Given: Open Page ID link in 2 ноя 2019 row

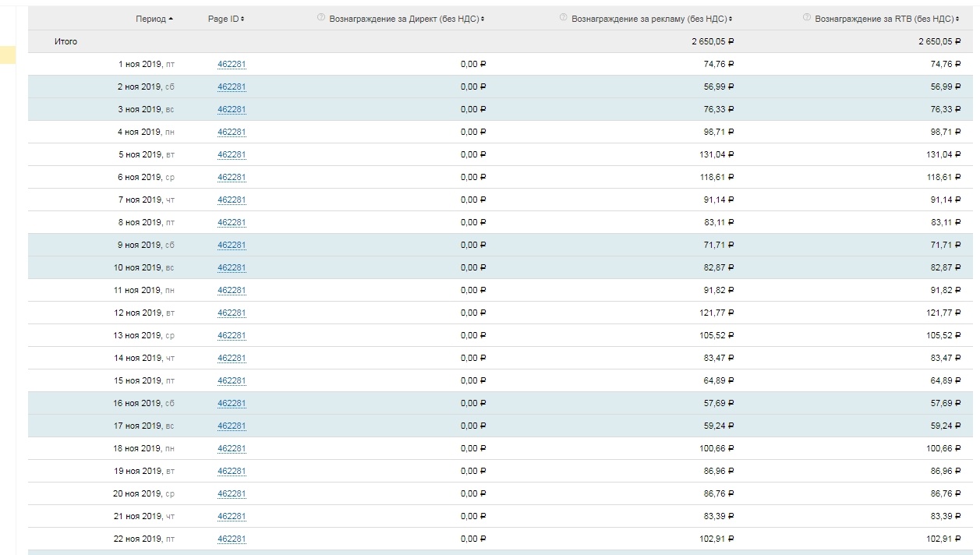Looking at the screenshot, I should [x=232, y=87].
